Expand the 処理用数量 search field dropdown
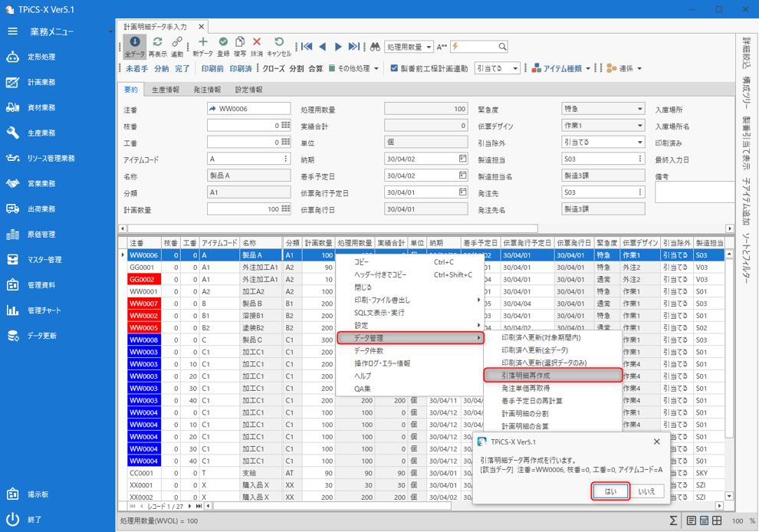Image resolution: width=759 pixels, height=532 pixels. (x=429, y=47)
